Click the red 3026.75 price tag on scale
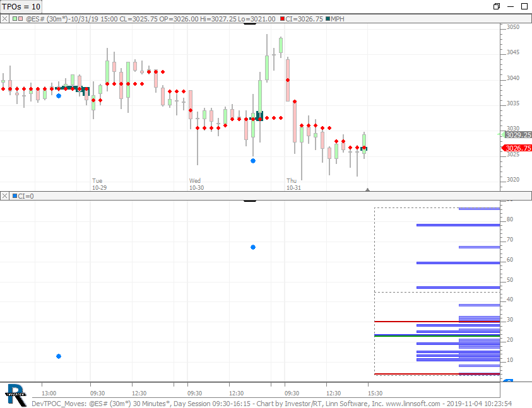The image size is (532, 408). click(x=517, y=148)
